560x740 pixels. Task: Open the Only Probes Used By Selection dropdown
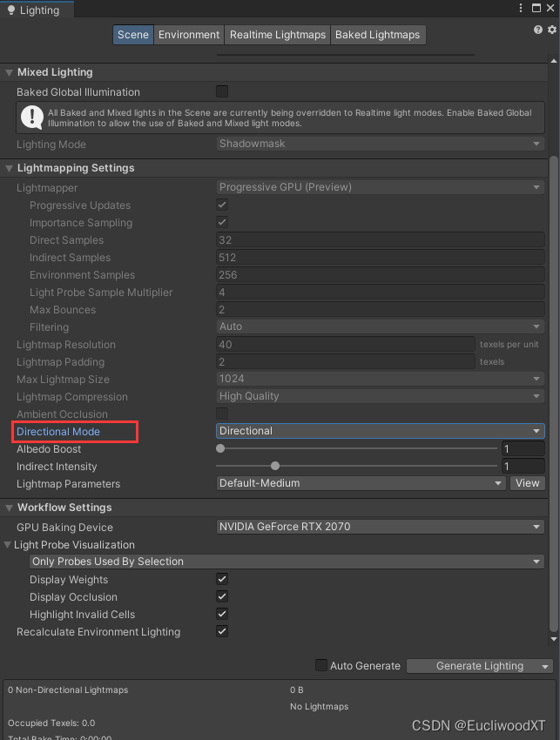[x=287, y=562]
